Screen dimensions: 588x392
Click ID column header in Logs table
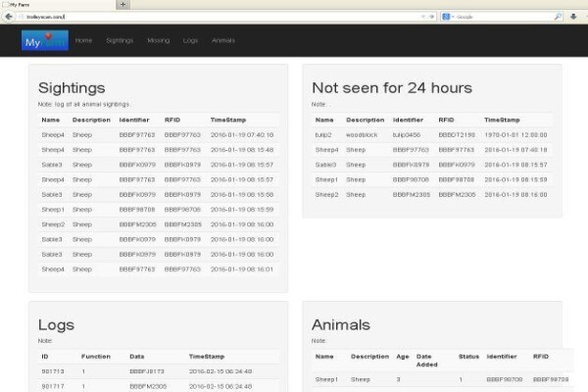[45, 357]
